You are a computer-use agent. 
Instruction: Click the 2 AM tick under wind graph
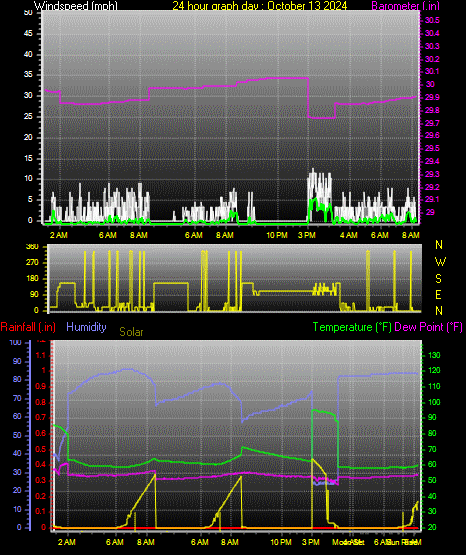(x=58, y=235)
